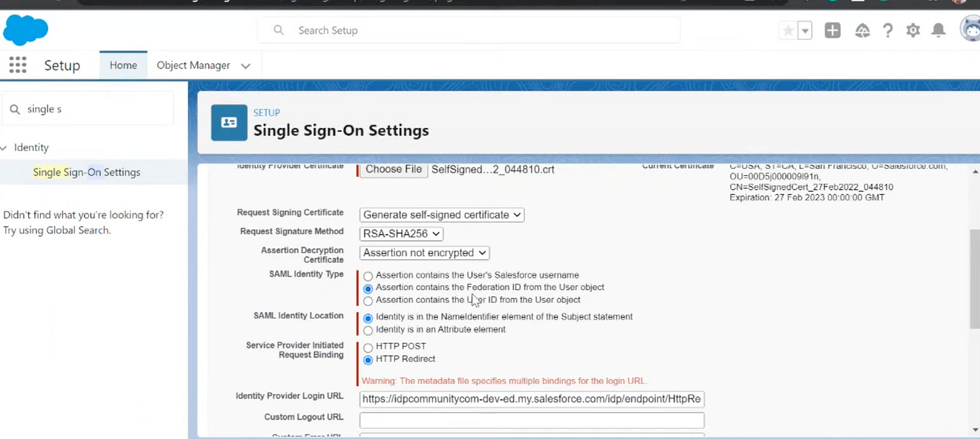Click the 'Expiration: 27 Feb 2023' certificate text
The image size is (980, 439).
point(807,198)
